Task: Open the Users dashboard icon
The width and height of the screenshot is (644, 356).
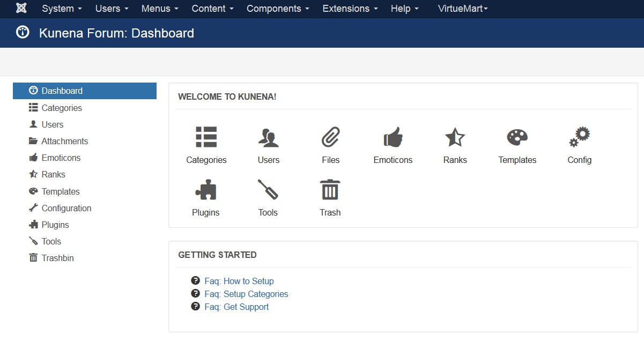Action: coord(269,137)
